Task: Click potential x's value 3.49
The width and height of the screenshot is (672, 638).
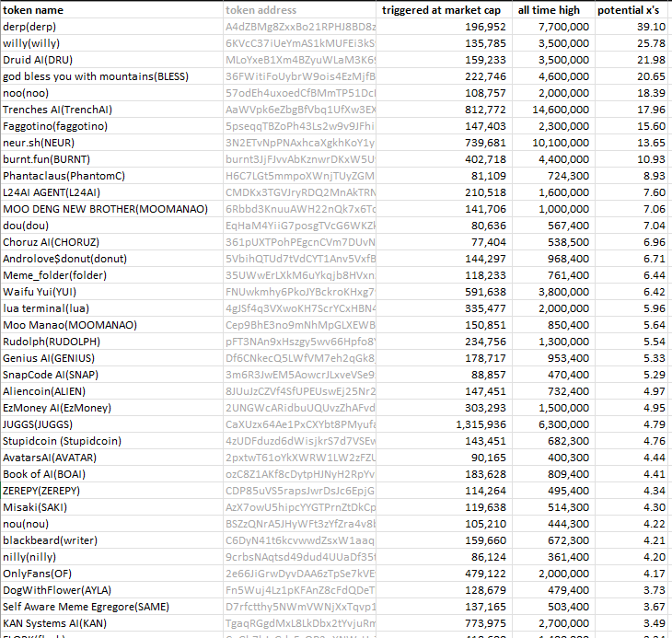Action: click(x=631, y=623)
